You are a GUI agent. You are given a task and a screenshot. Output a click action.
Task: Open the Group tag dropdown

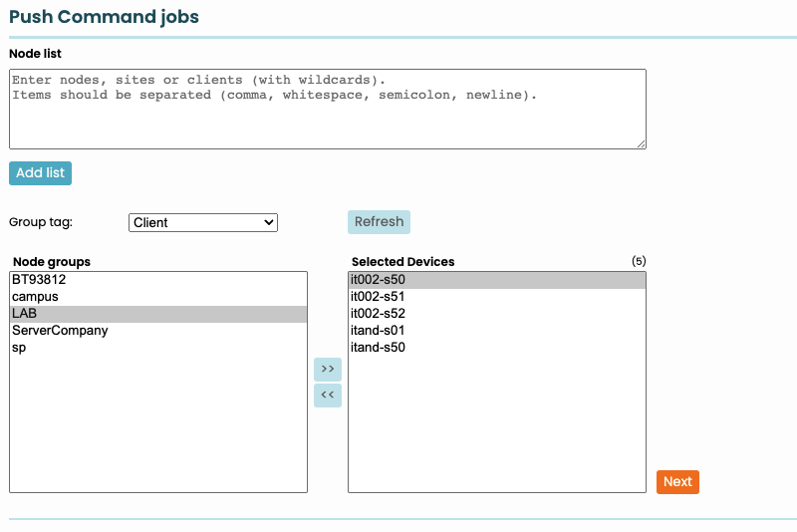[x=203, y=222]
